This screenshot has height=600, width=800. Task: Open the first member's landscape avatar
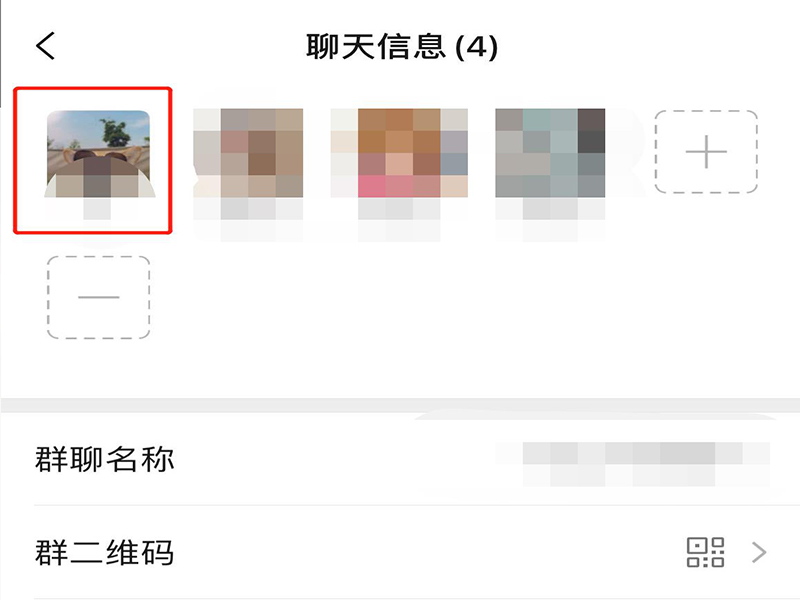click(98, 154)
